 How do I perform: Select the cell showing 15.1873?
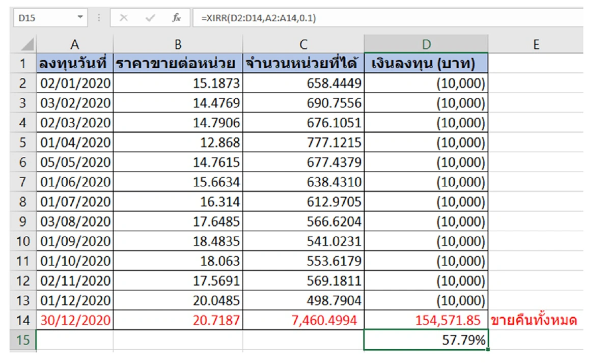coord(177,82)
